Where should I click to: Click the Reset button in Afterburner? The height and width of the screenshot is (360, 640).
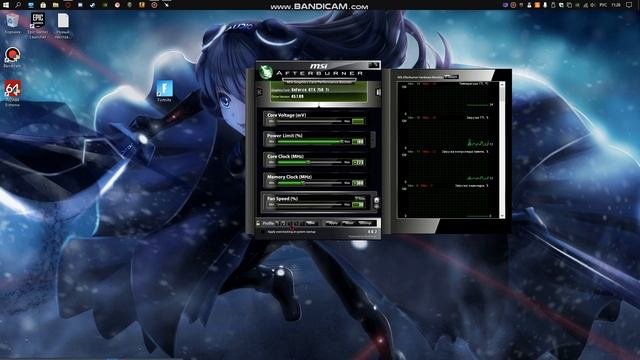click(348, 223)
